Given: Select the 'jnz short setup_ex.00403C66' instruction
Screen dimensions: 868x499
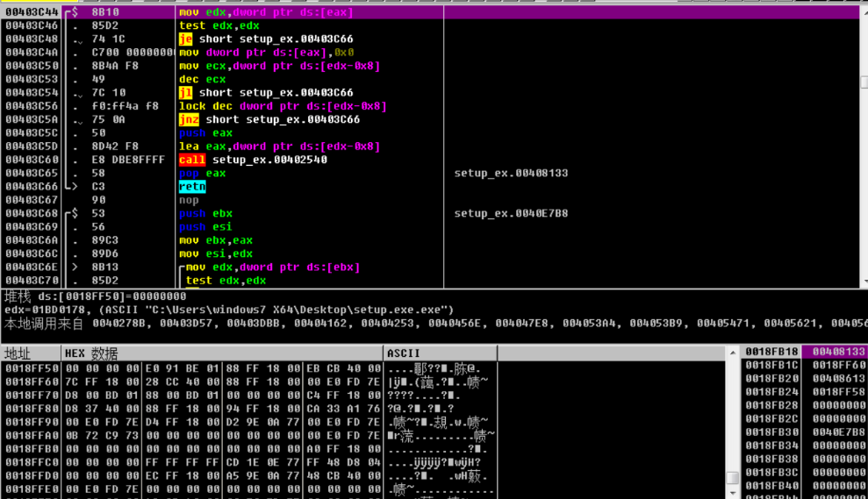Looking at the screenshot, I should (x=269, y=119).
